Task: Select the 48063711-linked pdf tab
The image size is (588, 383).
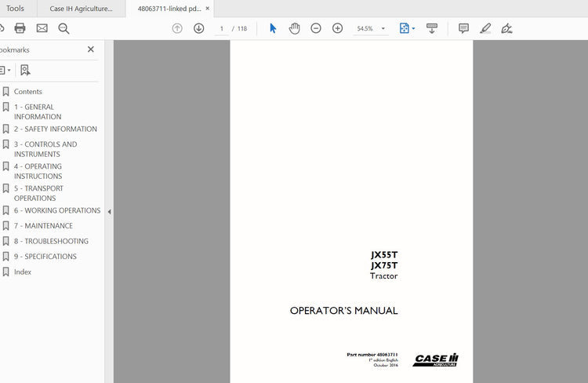Action: [x=169, y=9]
